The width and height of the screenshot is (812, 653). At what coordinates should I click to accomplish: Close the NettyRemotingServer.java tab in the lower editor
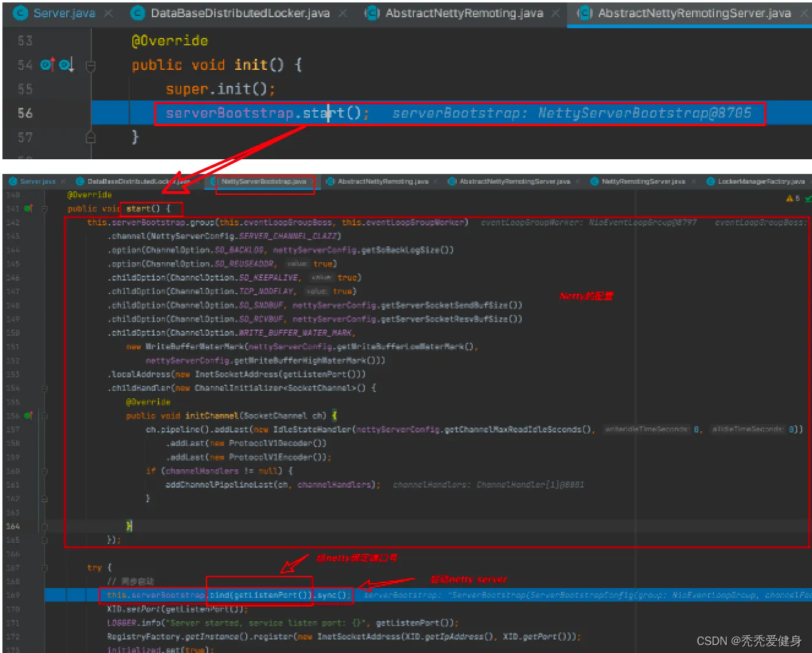(694, 181)
